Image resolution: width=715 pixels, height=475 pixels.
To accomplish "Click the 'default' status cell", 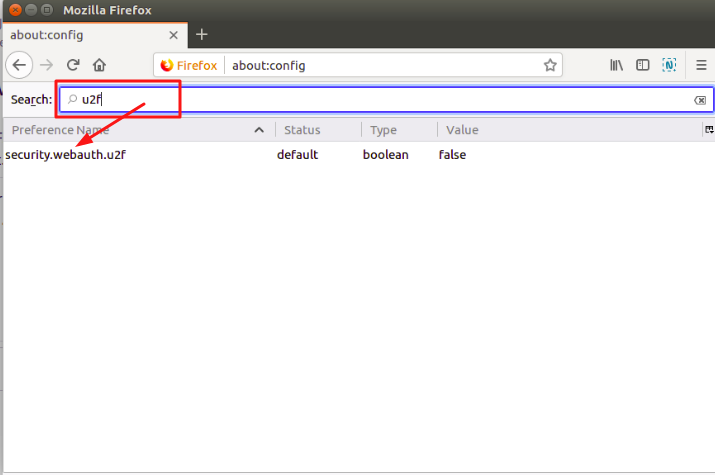I will coord(297,155).
